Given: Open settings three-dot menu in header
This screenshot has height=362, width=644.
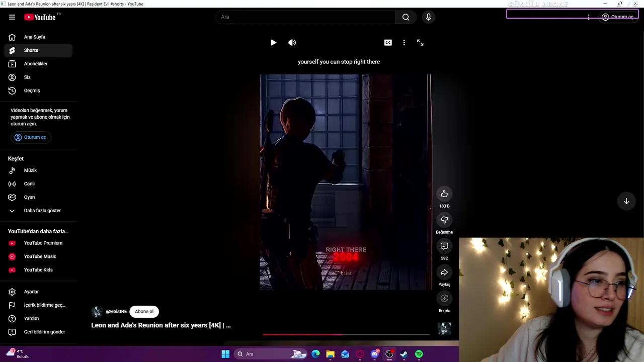Looking at the screenshot, I should (x=588, y=17).
